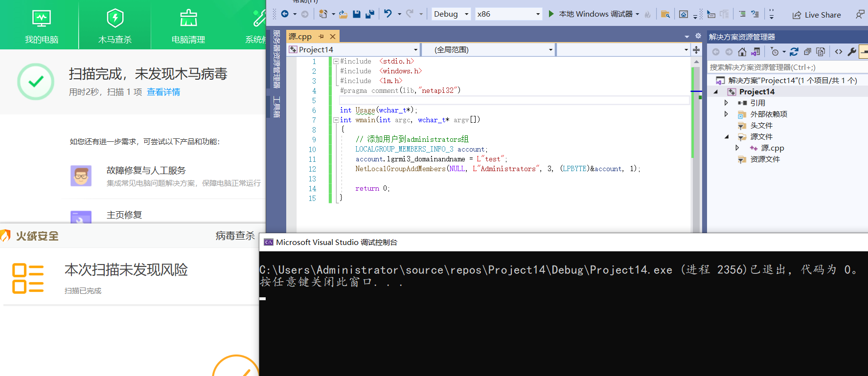The width and height of the screenshot is (868, 376).
Task: Click the undo arrow icon
Action: point(388,14)
